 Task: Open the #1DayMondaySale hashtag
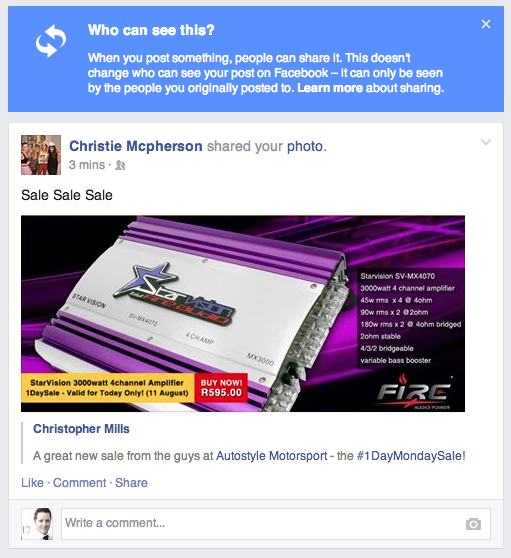pyautogui.click(x=411, y=456)
